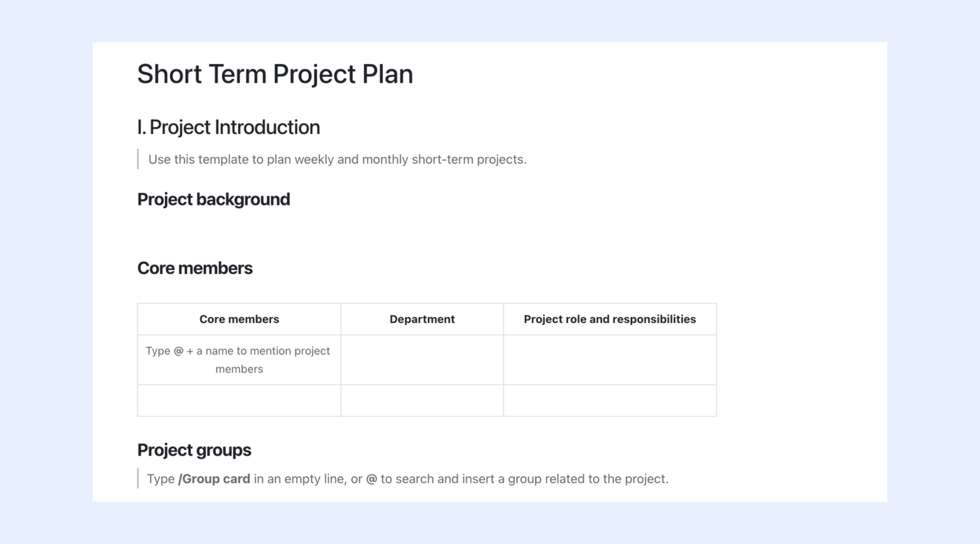Click the empty Core members cell in last row
The width and height of the screenshot is (980, 544).
(239, 401)
